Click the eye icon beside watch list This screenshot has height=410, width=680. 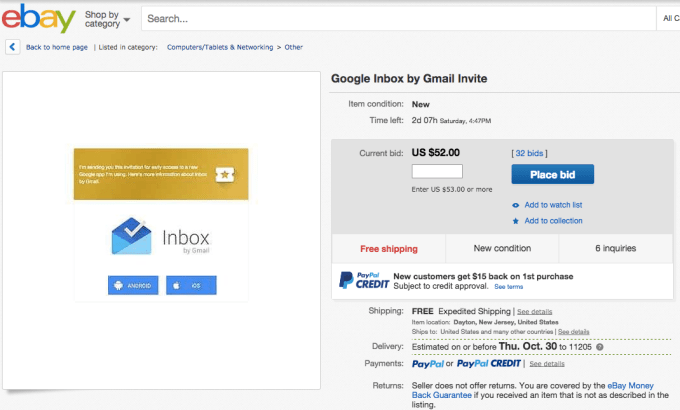click(516, 205)
